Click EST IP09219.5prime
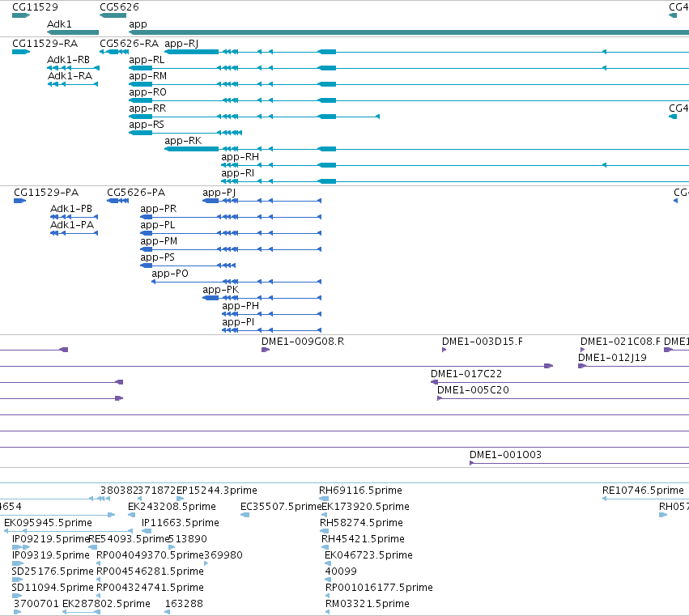 (21, 547)
